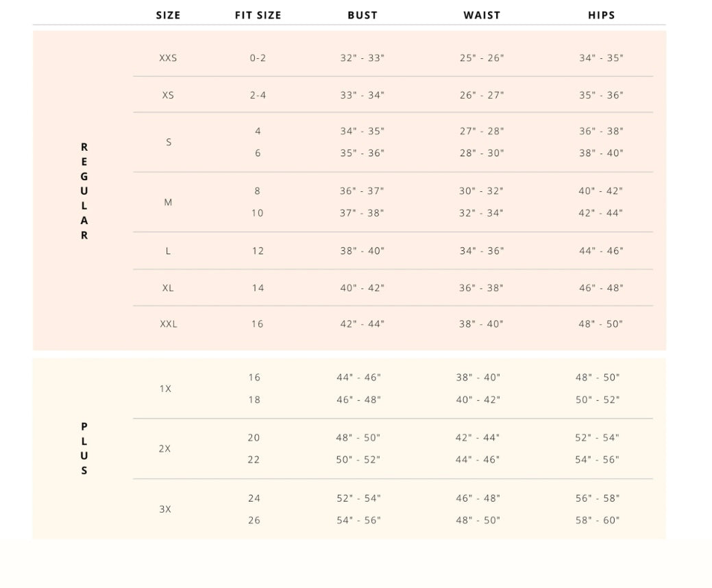Screen dimensions: 712x588
Task: Select the XL size row label
Action: (168, 288)
